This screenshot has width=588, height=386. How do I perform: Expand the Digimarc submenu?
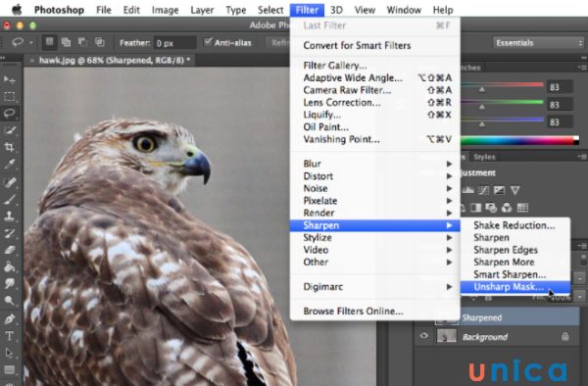coord(375,287)
